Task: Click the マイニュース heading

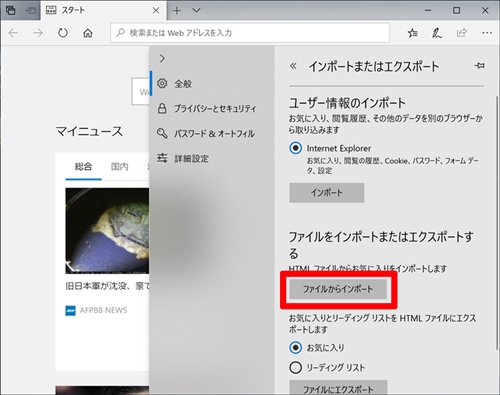Action: click(x=89, y=131)
